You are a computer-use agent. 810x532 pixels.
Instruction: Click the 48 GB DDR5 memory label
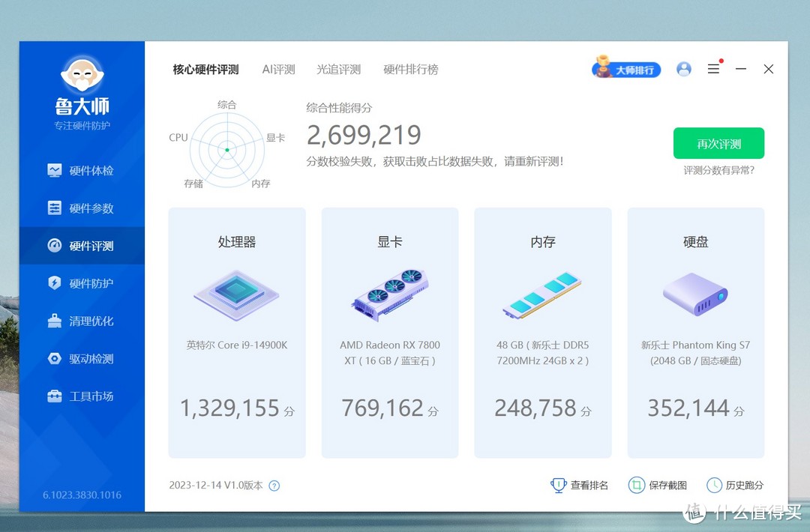(542, 352)
